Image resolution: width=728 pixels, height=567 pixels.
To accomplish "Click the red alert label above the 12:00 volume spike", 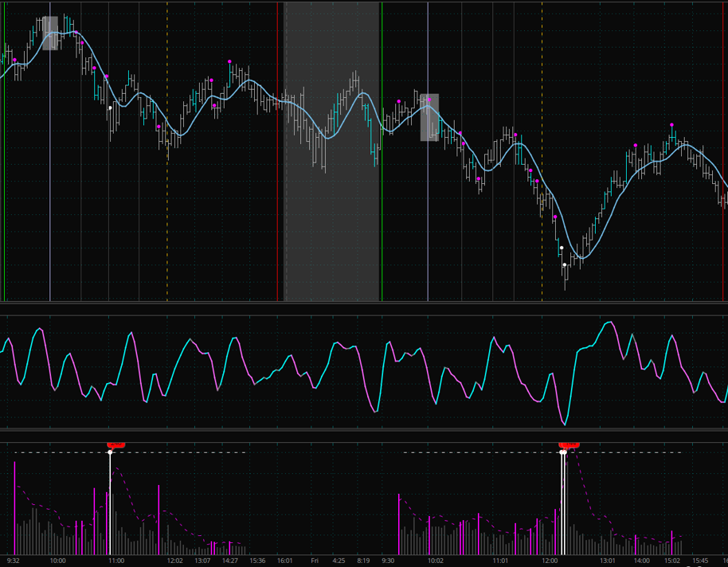I will click(x=569, y=444).
